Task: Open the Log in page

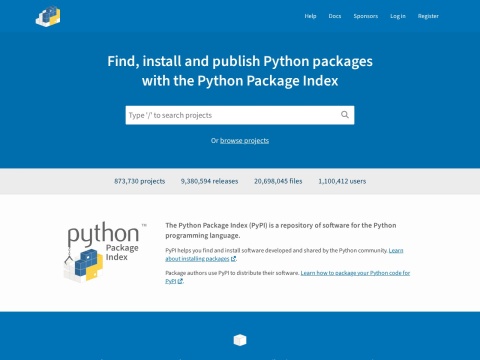Action: [x=398, y=16]
